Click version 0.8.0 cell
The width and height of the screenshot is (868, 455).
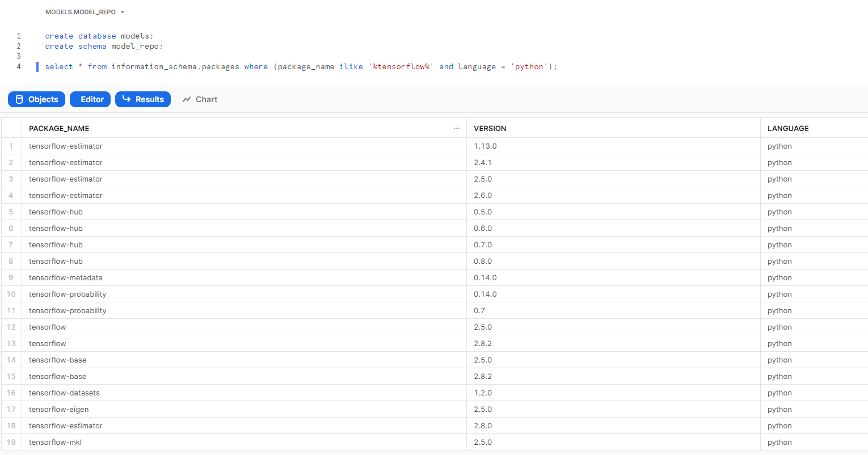coord(613,261)
